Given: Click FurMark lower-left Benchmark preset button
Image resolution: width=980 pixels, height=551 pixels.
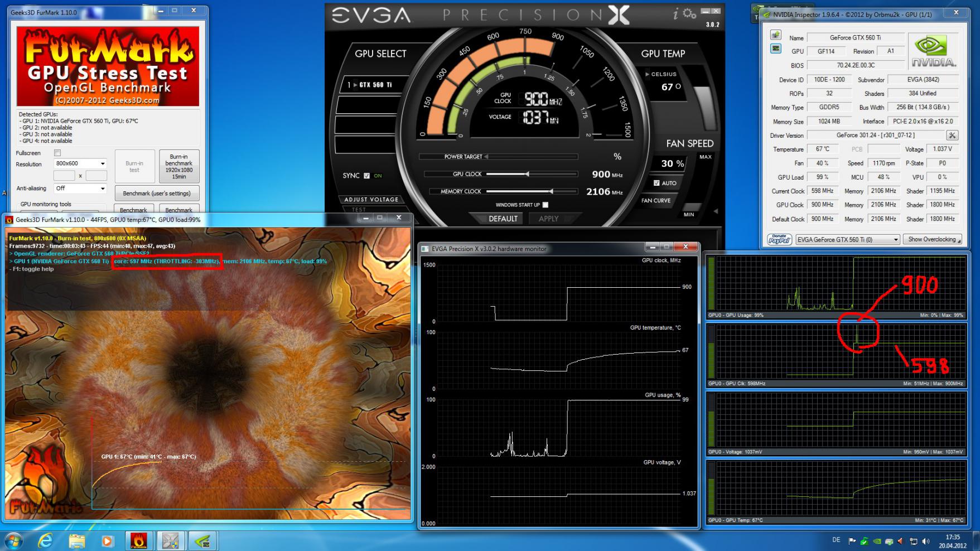Looking at the screenshot, I should 133,209.
